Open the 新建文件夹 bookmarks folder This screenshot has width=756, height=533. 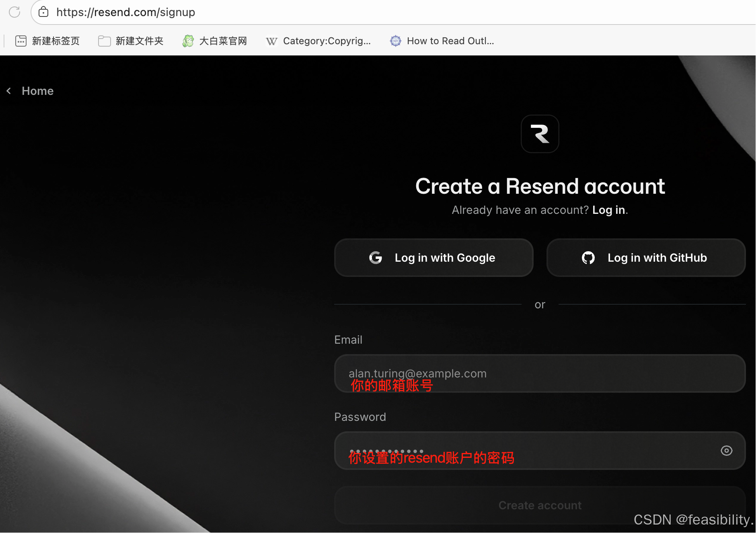coord(131,41)
